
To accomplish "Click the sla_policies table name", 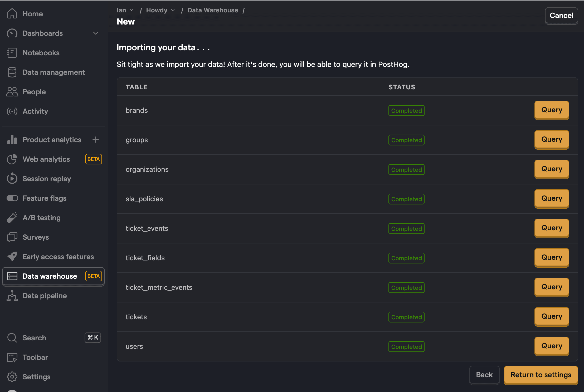I will pos(144,199).
